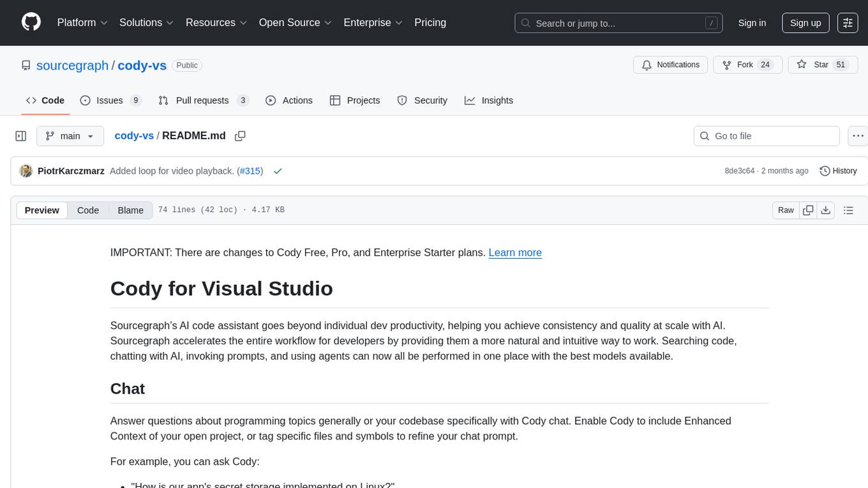Open the Pull requests tab
868x488 pixels.
tap(203, 100)
